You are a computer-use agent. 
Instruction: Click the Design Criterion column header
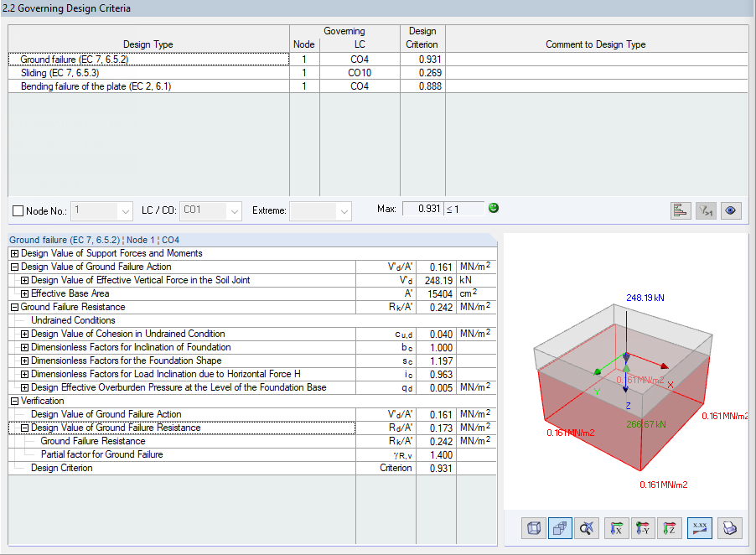422,38
